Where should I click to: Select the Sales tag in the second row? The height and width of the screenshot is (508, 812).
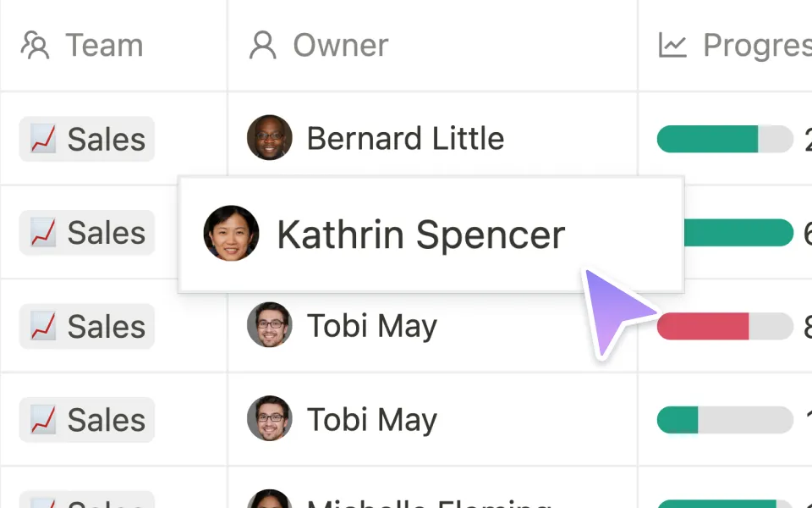point(86,232)
